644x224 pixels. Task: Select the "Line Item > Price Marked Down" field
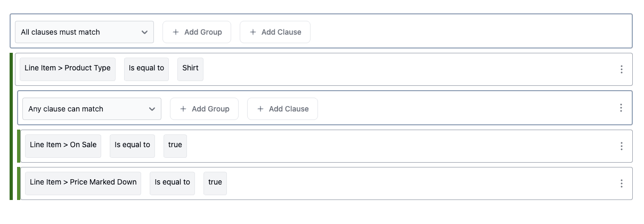[83, 182]
